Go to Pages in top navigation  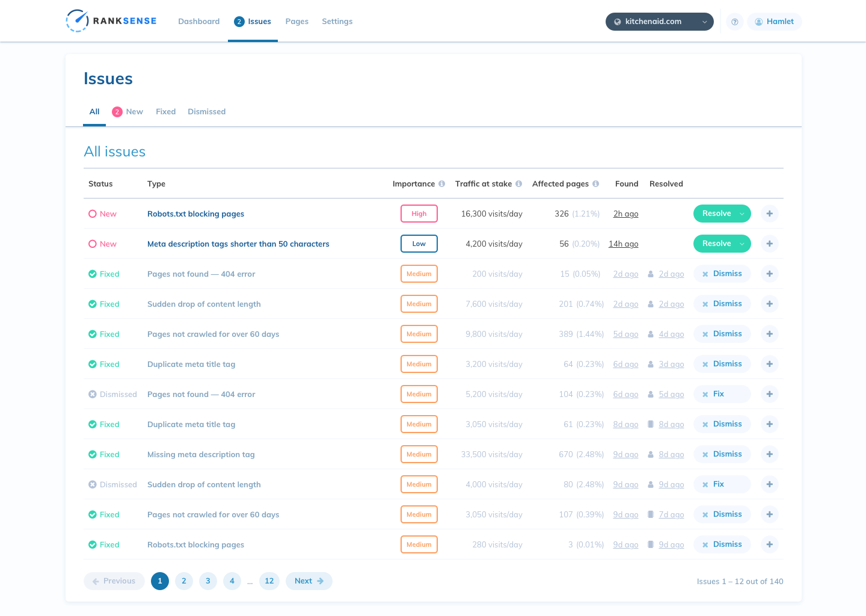[x=296, y=22]
